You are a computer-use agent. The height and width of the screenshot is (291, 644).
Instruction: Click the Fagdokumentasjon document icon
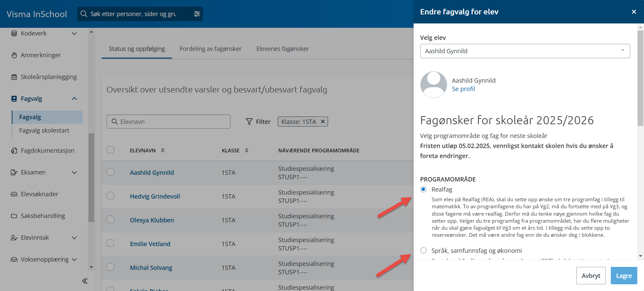click(x=14, y=151)
